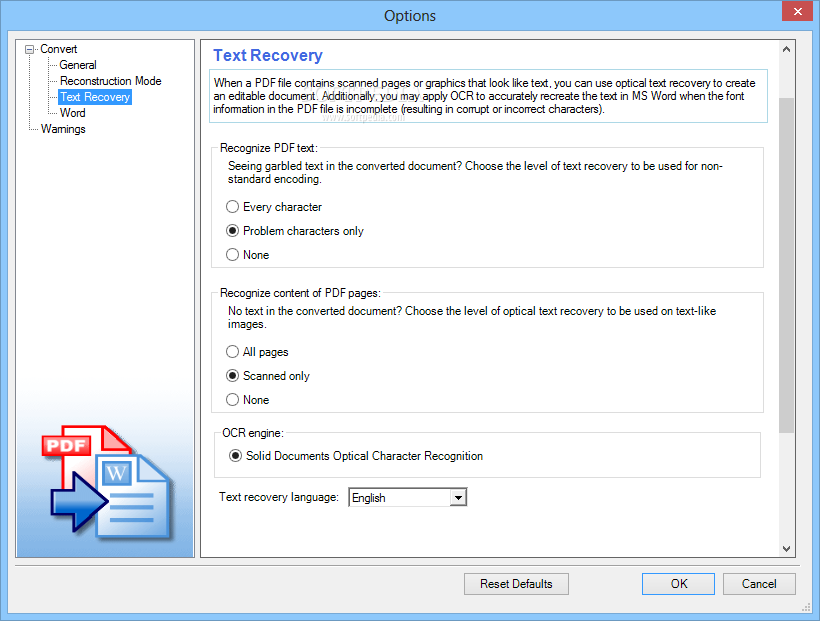Click the scrollbar down arrow
Viewport: 820px width, 621px height.
[x=786, y=548]
